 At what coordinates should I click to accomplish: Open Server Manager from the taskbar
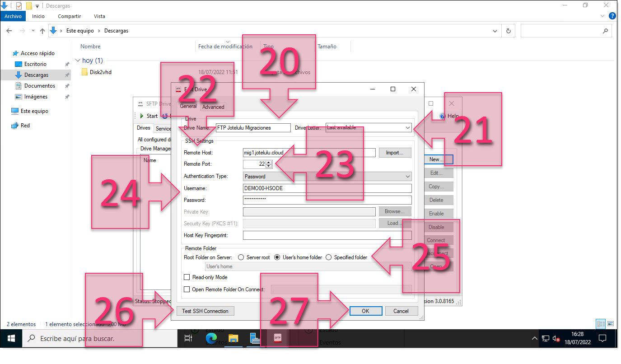coord(255,338)
